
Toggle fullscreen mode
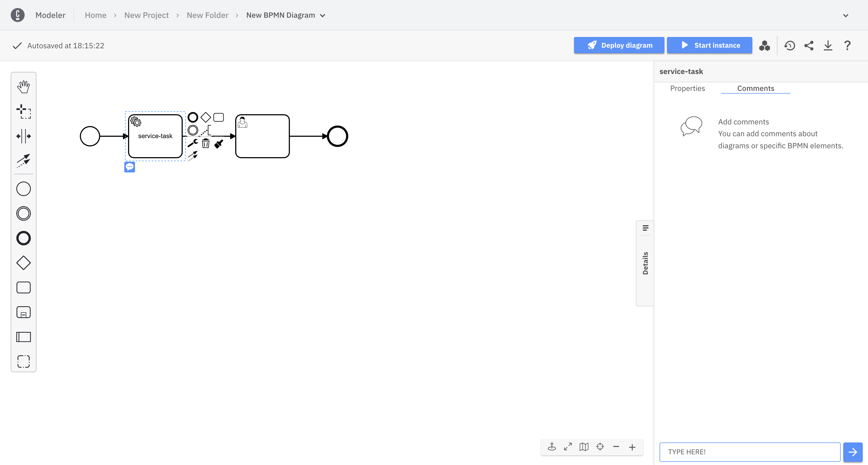point(568,447)
